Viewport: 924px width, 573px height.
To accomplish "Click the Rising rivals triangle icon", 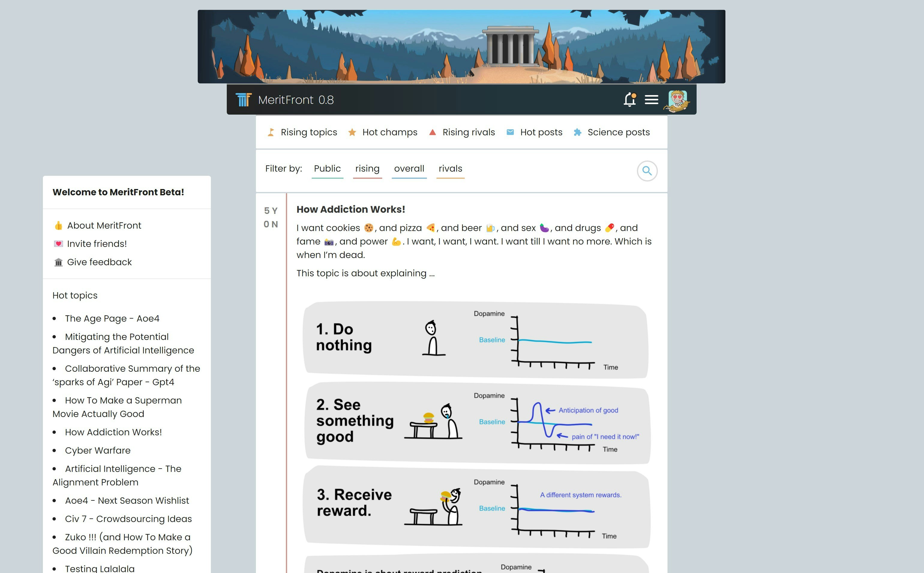I will coord(432,132).
